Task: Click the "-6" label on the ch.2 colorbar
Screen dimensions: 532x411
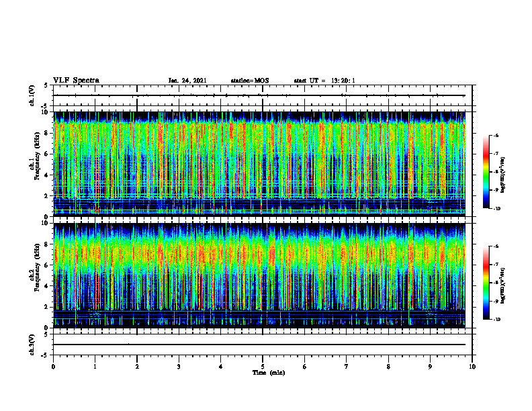Action: [496, 246]
